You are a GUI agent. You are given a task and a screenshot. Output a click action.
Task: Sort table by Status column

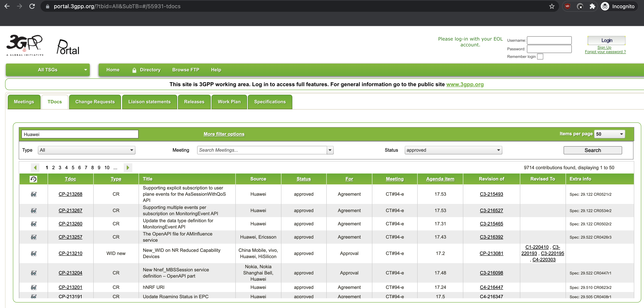pyautogui.click(x=303, y=179)
